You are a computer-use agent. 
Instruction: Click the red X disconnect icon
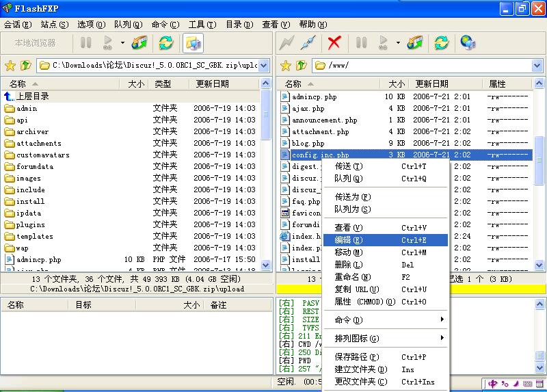(334, 43)
